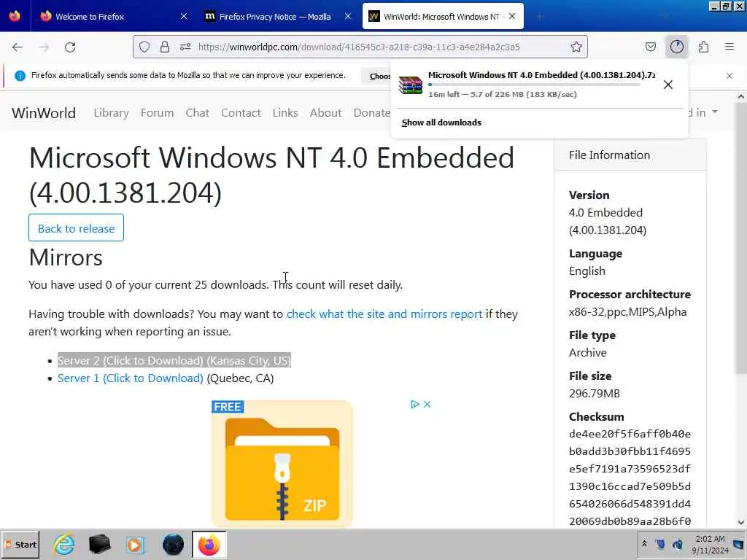Cancel the Windows NT 4.0 download

pyautogui.click(x=668, y=85)
